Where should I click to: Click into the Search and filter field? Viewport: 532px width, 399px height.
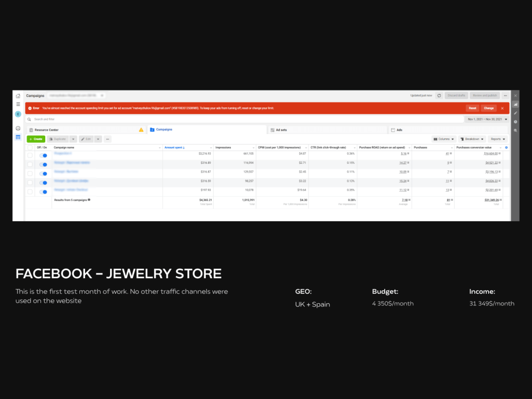tap(244, 119)
